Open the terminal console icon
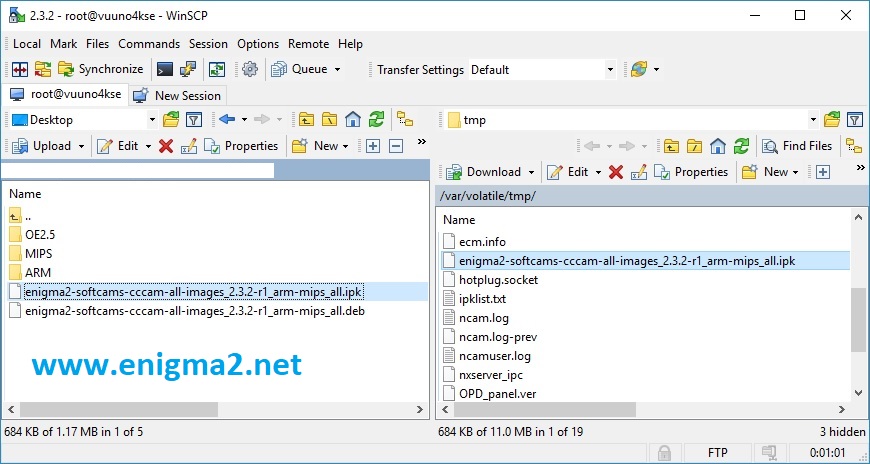 click(x=164, y=69)
